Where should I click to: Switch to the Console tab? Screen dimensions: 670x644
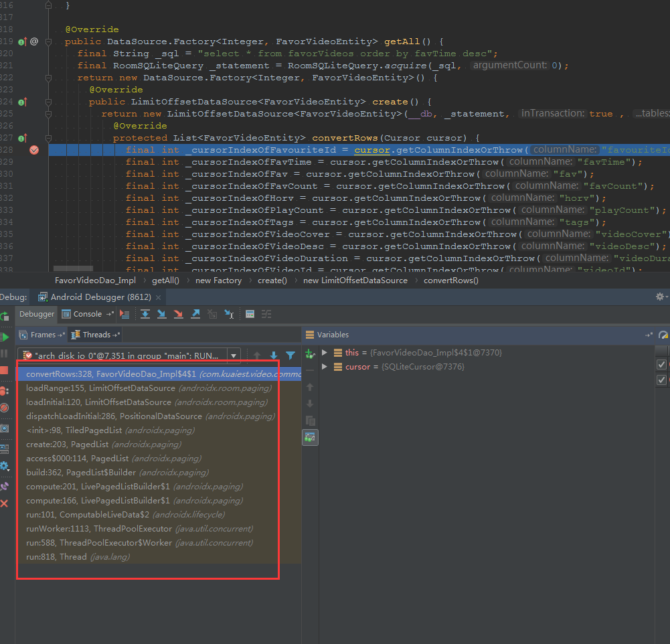[88, 314]
